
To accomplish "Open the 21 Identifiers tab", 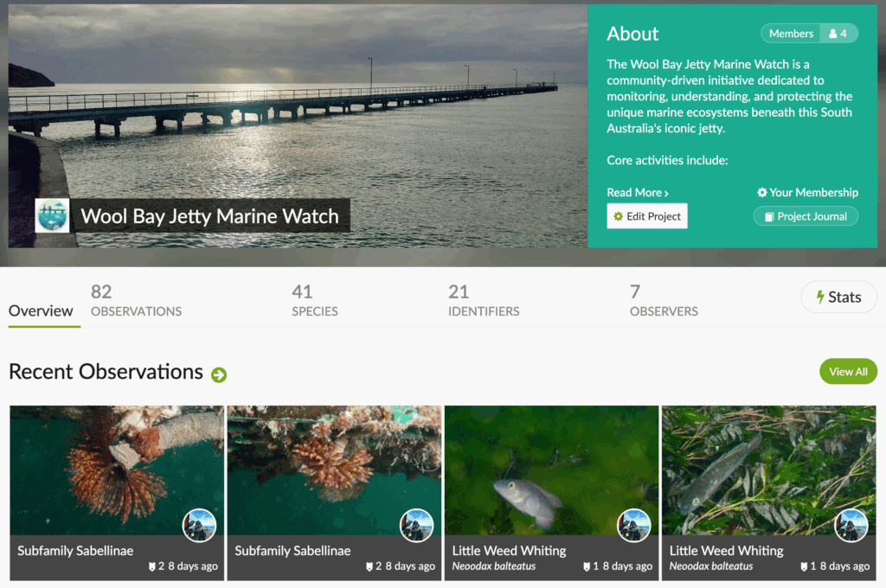I will (x=483, y=301).
